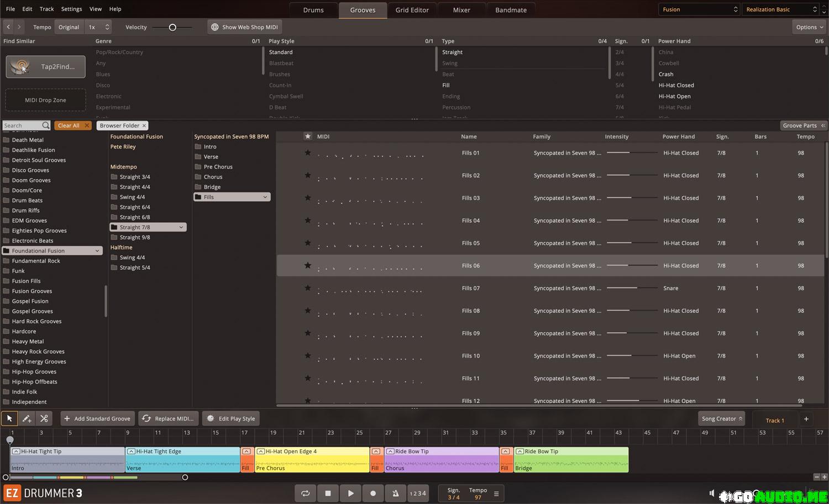829x504 pixels.
Task: Zoom in timeline with plus button
Action: [x=825, y=477]
